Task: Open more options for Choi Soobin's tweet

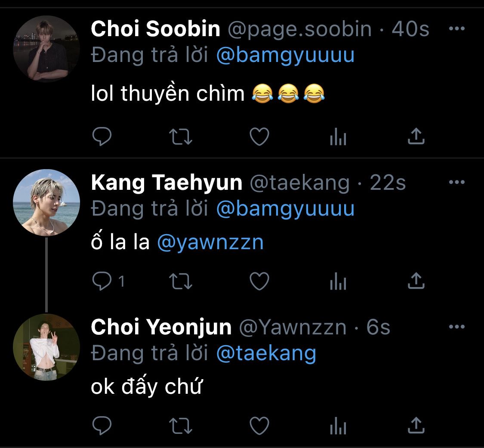Action: click(456, 29)
